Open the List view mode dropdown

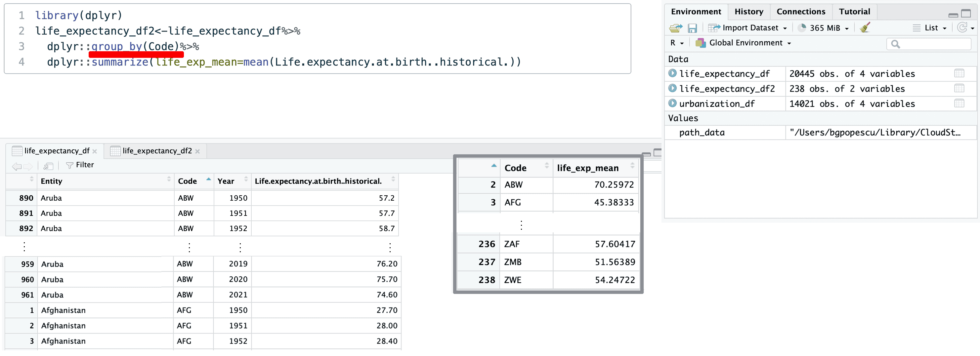pyautogui.click(x=930, y=28)
